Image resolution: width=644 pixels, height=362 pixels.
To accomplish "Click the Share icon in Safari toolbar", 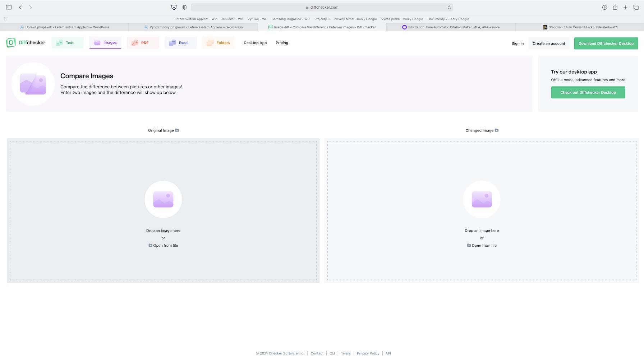I will point(615,7).
